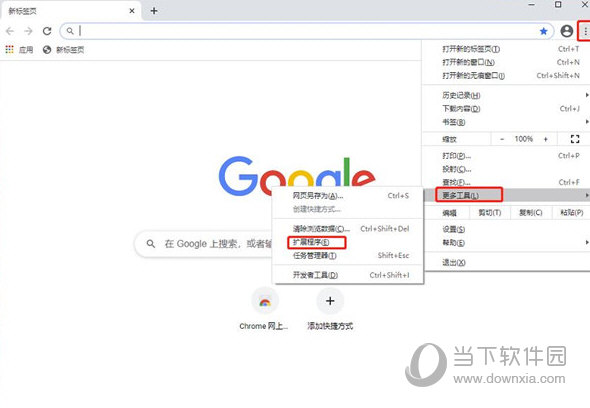Select 打开新的无痕窗口 menu item
Image resolution: width=590 pixels, height=408 pixels.
(505, 76)
